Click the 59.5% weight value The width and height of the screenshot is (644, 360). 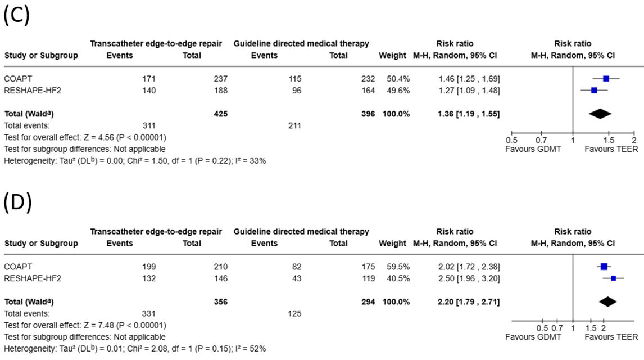[398, 266]
